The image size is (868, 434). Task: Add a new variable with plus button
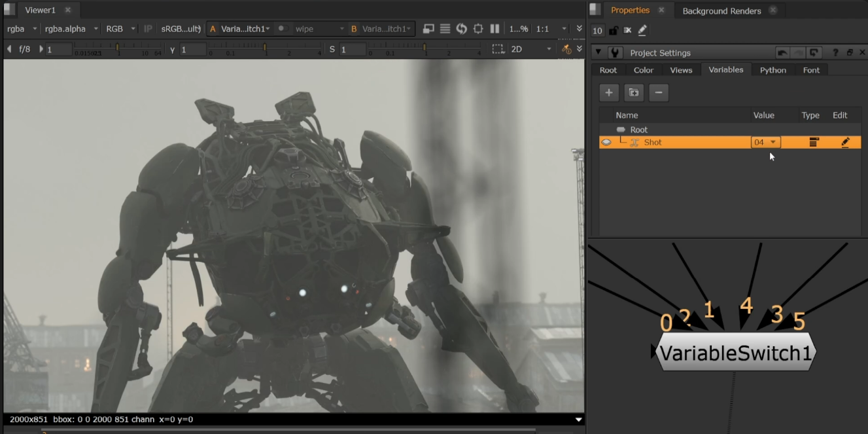tap(608, 93)
